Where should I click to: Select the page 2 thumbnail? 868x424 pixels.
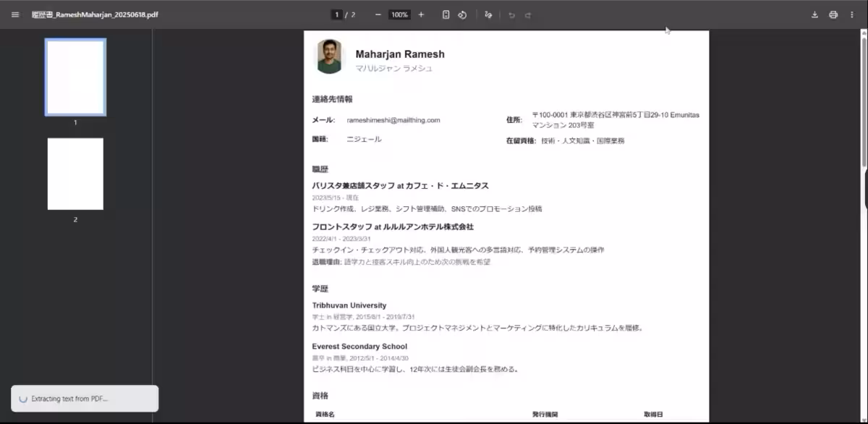coord(75,173)
